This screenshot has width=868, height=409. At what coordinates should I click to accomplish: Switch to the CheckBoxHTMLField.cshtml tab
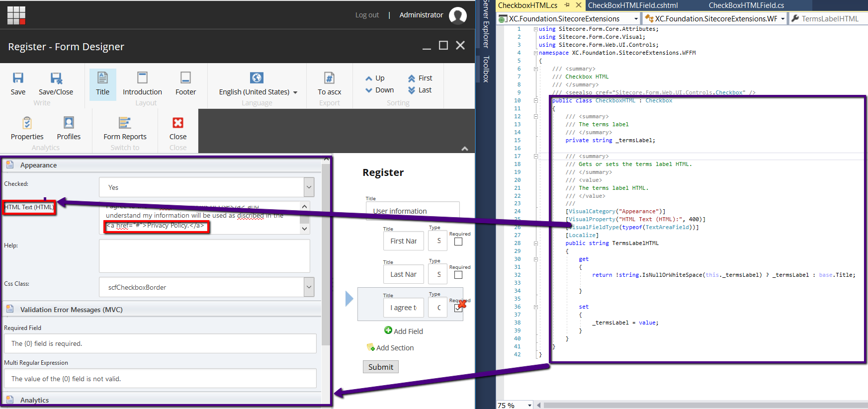click(x=633, y=5)
